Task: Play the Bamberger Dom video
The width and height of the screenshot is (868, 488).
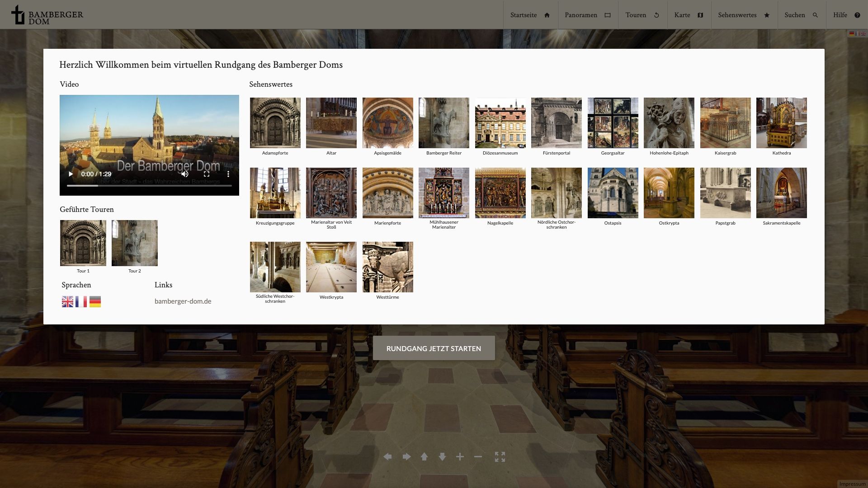Action: (x=71, y=174)
